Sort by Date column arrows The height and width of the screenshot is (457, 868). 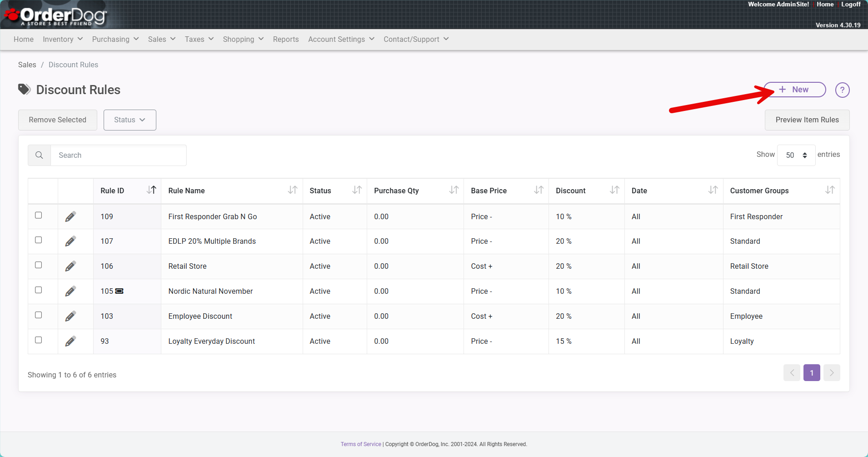pos(713,190)
